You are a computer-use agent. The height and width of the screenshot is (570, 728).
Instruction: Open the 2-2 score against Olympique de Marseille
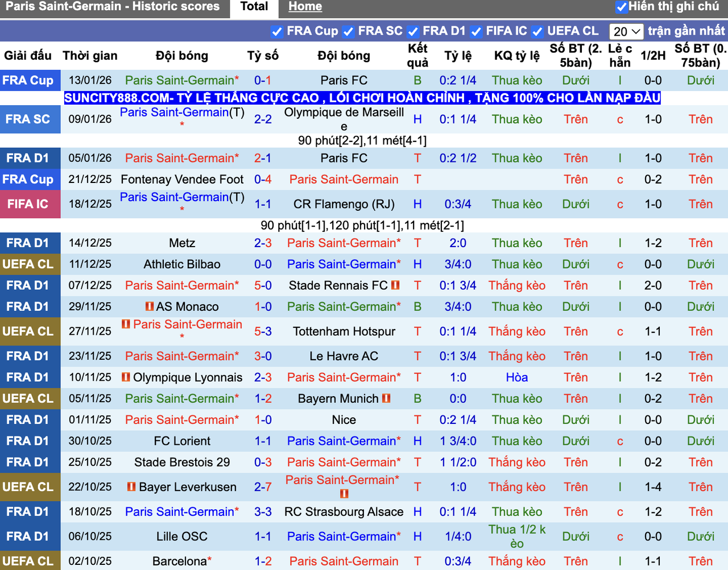coord(263,119)
